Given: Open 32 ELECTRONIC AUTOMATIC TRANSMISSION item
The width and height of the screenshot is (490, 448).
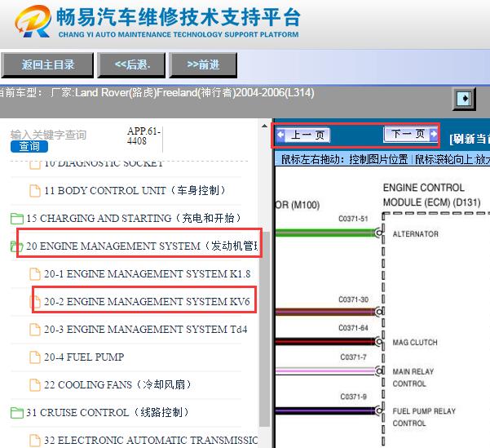Looking at the screenshot, I should [x=151, y=440].
